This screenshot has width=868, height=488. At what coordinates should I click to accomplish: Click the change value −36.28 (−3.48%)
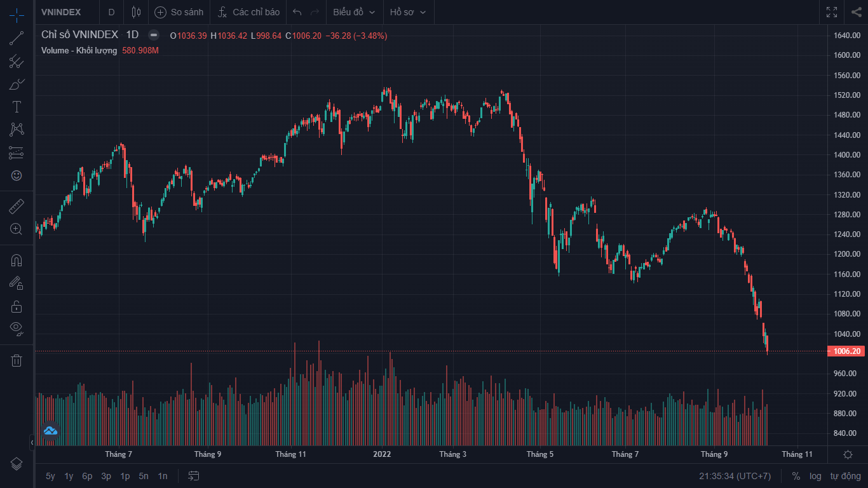click(x=356, y=36)
